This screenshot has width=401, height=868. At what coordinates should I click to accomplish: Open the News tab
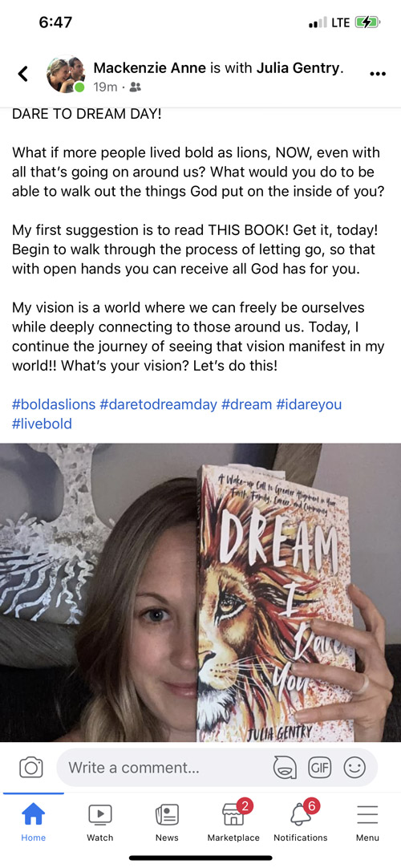click(167, 821)
